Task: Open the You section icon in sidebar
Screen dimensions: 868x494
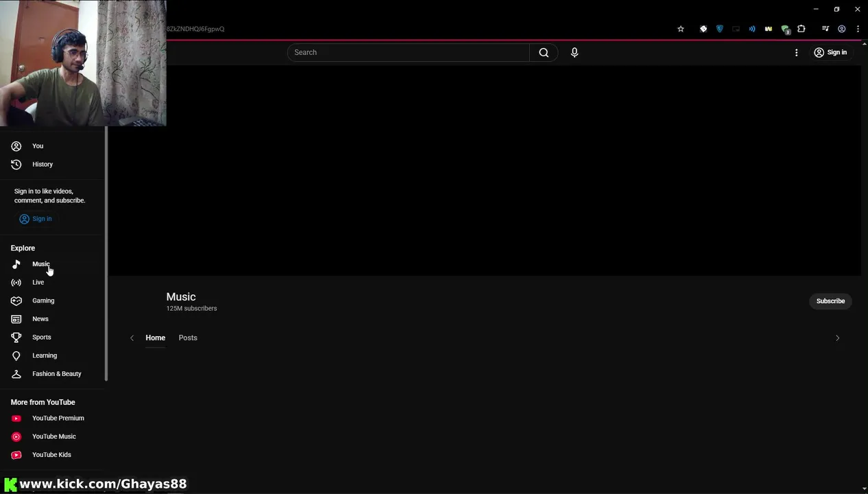Action: 16,146
